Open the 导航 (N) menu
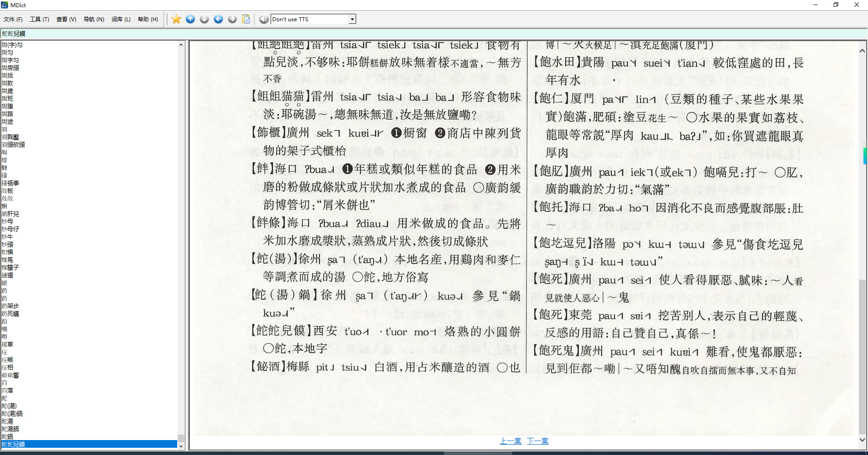 click(94, 19)
